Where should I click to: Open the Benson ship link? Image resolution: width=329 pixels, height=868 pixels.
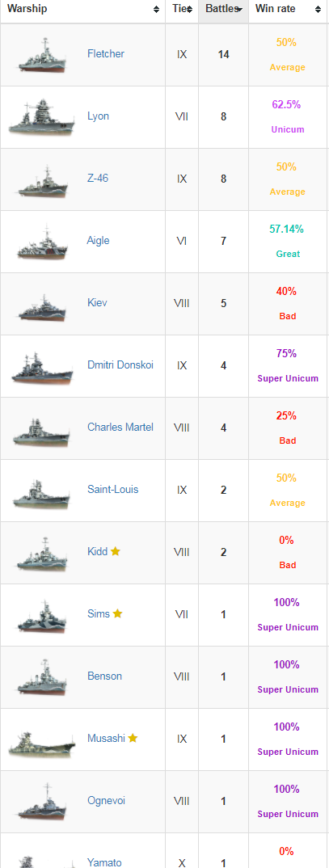(105, 676)
